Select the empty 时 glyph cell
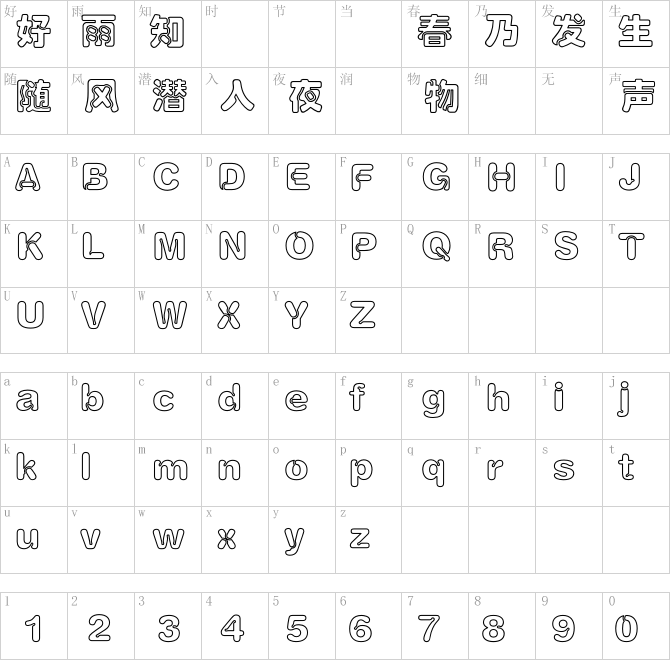670x660 pixels. (235, 34)
